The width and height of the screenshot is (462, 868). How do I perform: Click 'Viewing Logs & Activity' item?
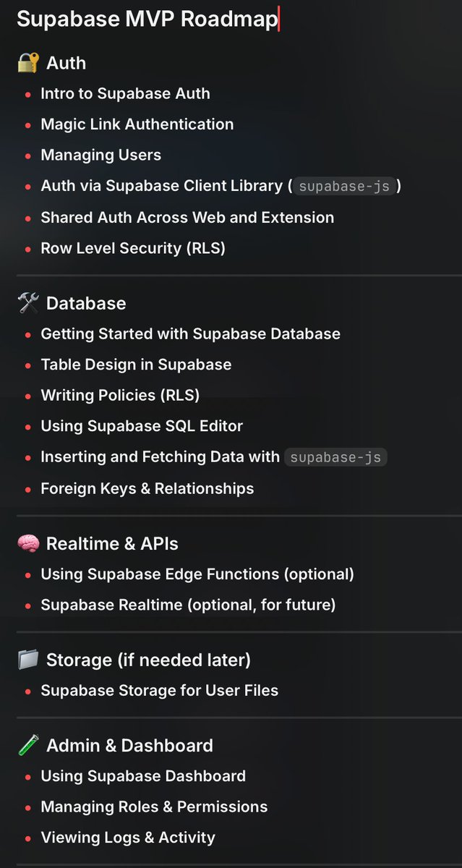pos(128,838)
